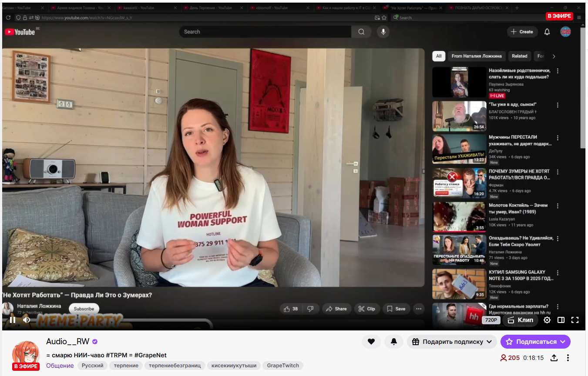588x376 pixels.
Task: Select the Related filter chip
Action: [x=519, y=56]
